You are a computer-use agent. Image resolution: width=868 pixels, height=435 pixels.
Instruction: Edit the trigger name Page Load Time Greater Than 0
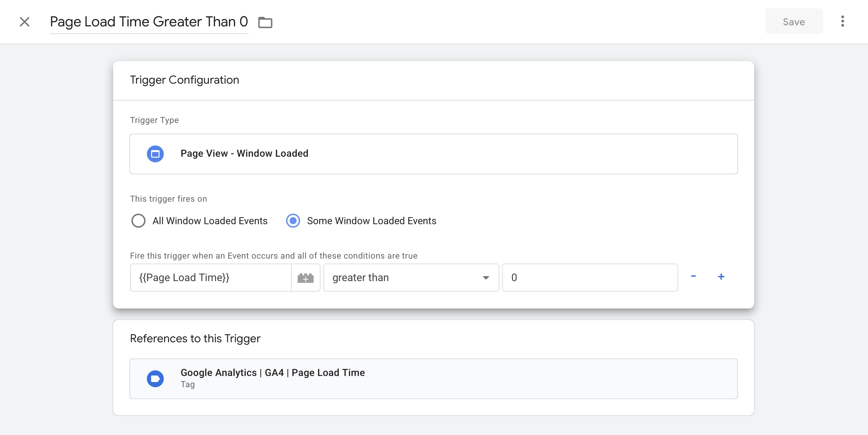point(149,22)
